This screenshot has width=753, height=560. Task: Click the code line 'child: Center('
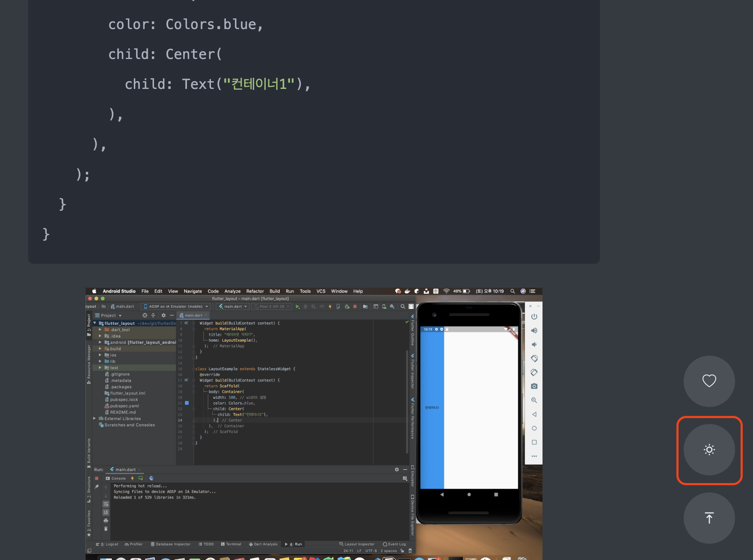[x=165, y=54]
